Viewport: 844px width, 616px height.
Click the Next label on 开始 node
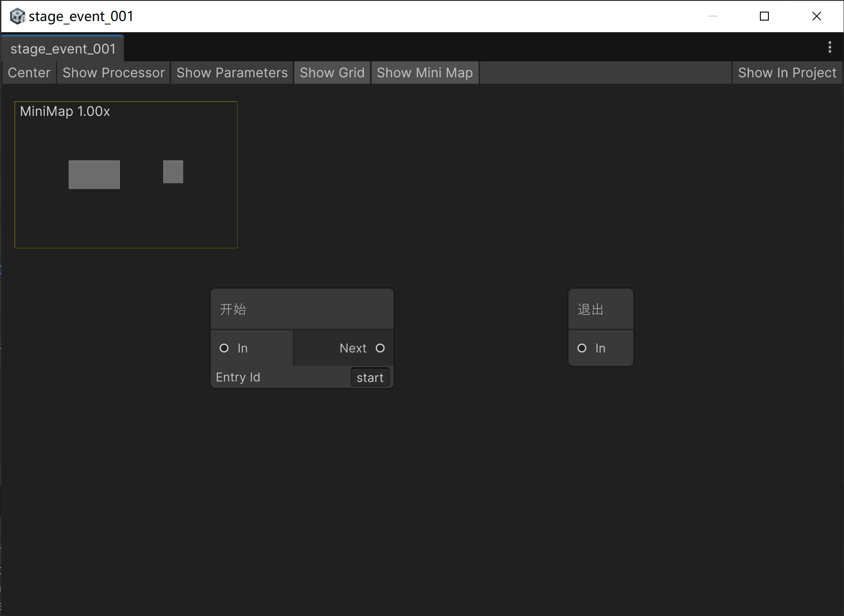click(x=353, y=348)
